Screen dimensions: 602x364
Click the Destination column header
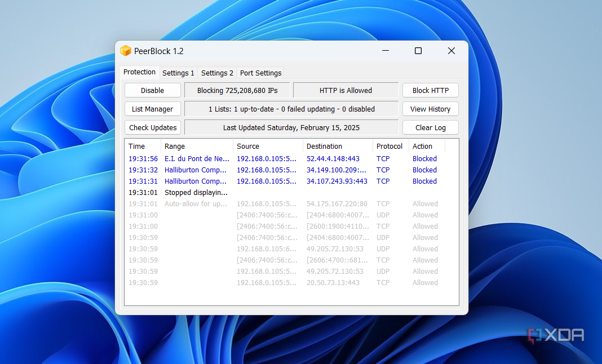[x=338, y=147]
